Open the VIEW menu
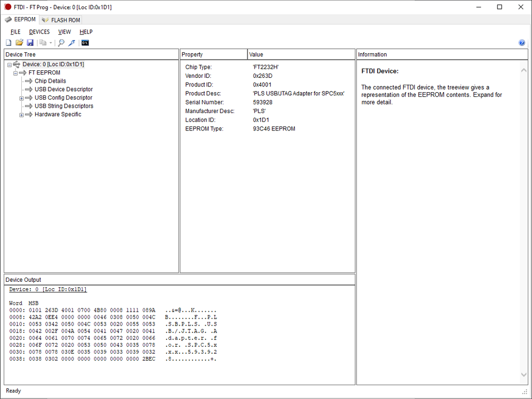532x399 pixels. (64, 32)
